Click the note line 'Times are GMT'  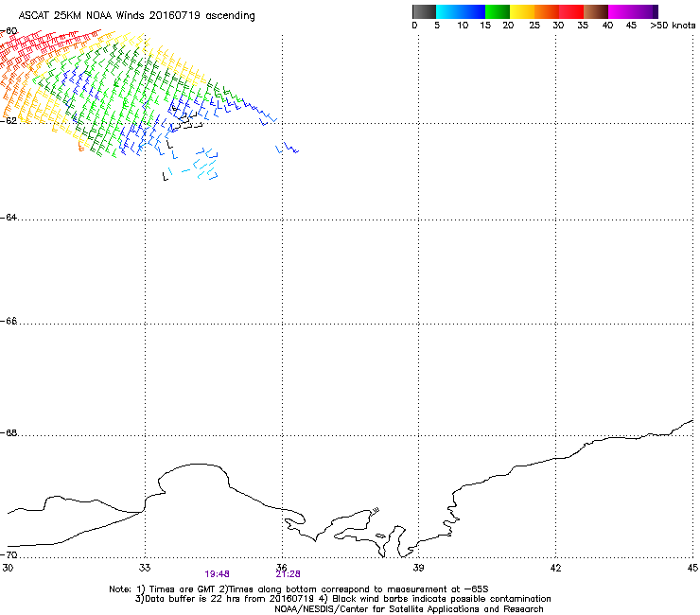pyautogui.click(x=182, y=589)
